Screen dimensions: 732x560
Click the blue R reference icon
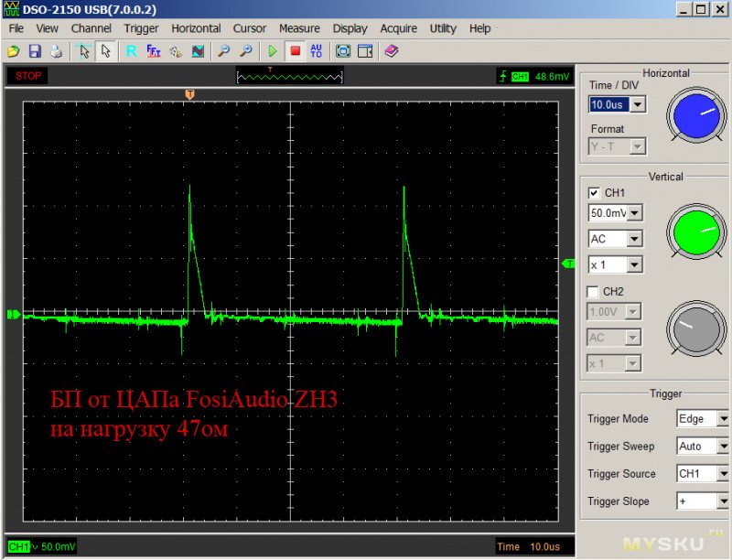point(132,51)
